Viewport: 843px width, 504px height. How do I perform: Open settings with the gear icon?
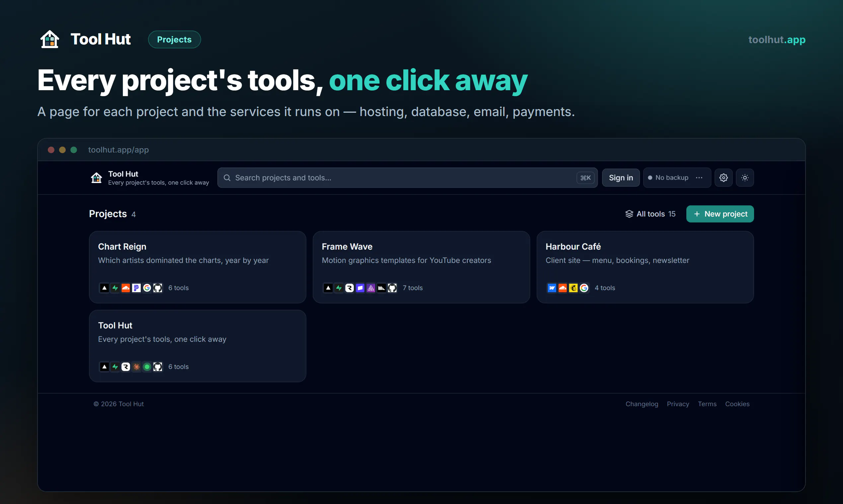coord(723,178)
